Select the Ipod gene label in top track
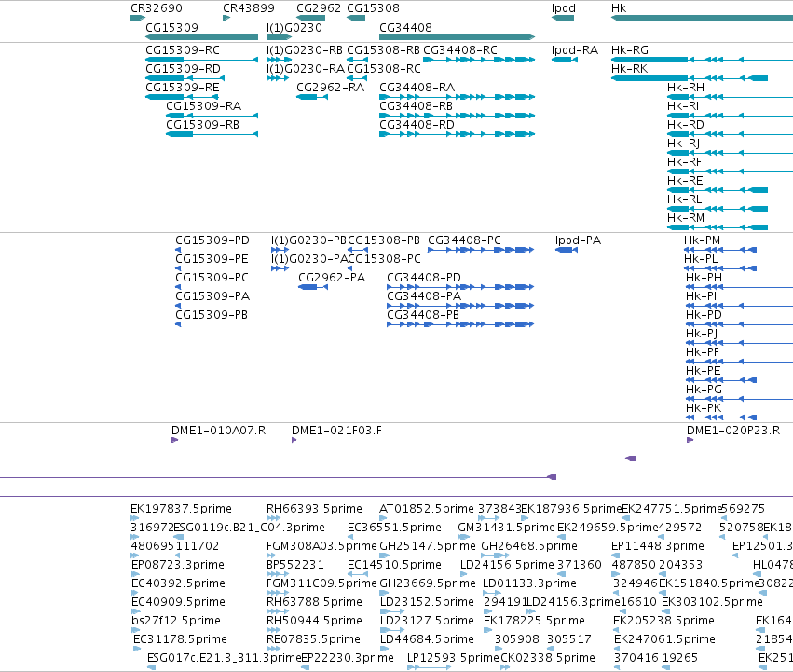Viewport: 793px width, 672px height. (x=564, y=8)
